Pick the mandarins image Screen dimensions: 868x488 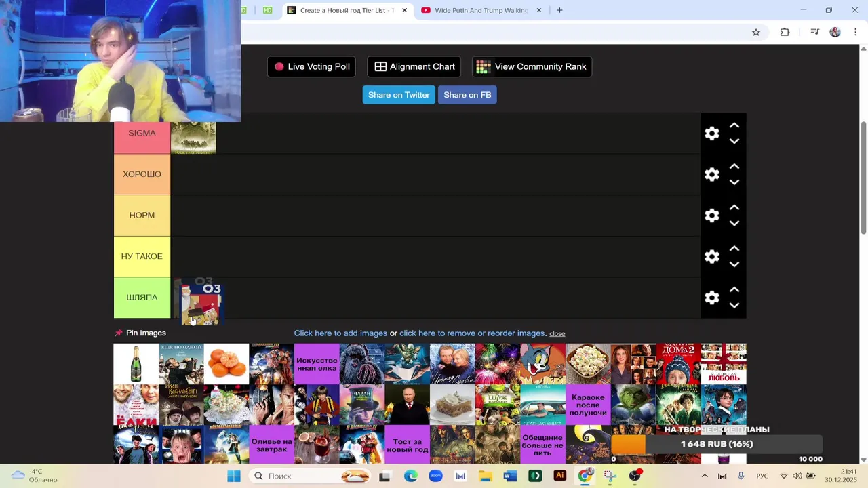226,364
